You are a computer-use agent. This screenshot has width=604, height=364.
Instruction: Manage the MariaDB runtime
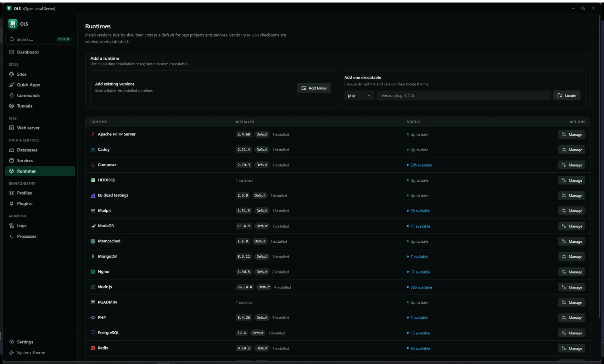point(572,226)
